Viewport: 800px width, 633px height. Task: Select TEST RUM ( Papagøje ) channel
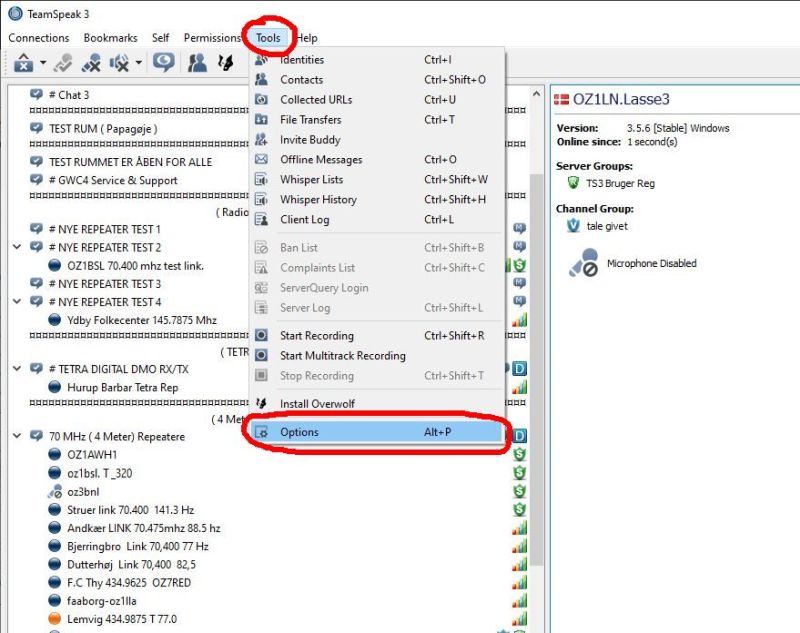[103, 129]
